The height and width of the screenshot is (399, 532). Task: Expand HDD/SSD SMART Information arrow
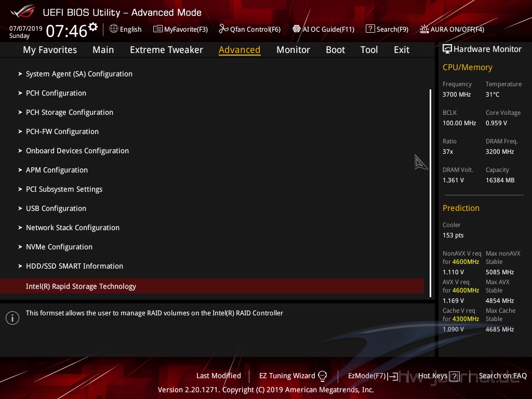[x=20, y=266]
